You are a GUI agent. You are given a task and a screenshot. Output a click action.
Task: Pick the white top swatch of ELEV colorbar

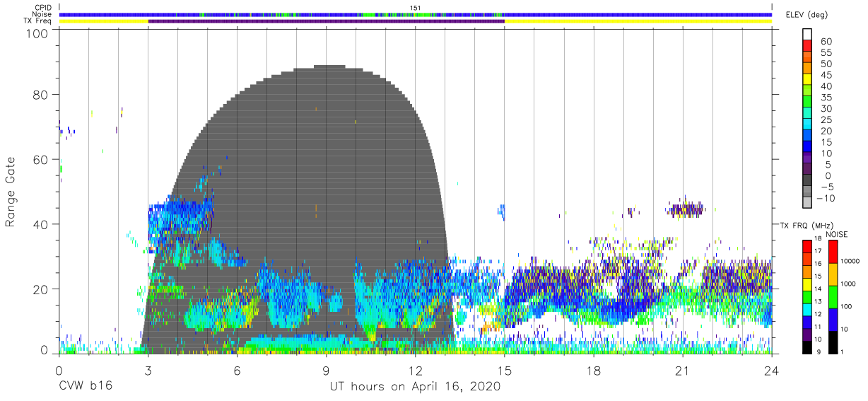pos(807,35)
